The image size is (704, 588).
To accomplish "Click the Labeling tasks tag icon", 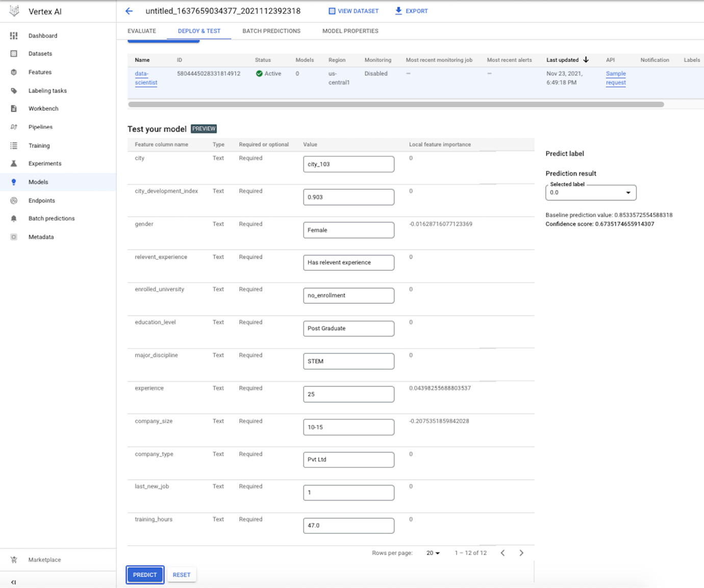I will (x=14, y=91).
